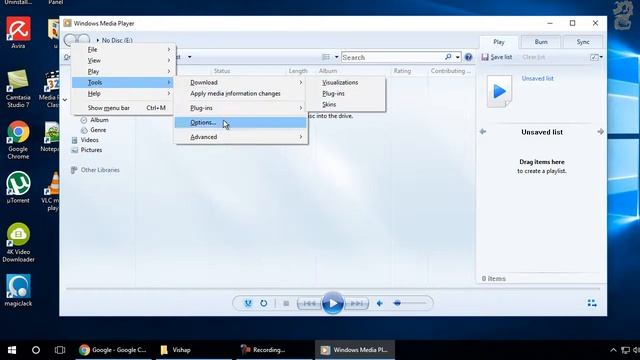Open Google Chrome desktop shortcut
640x360 pixels.
click(18, 140)
